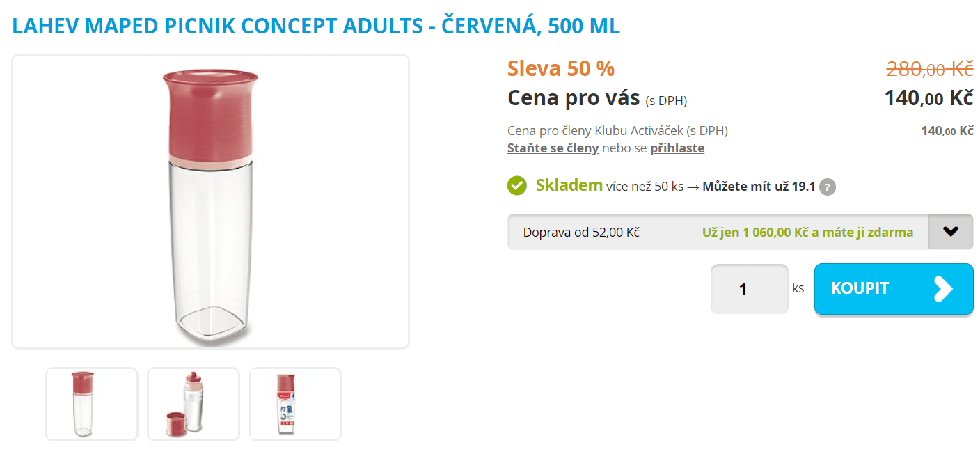The image size is (980, 454).
Task: Select the first thumbnail of closed bottle
Action: [x=92, y=404]
